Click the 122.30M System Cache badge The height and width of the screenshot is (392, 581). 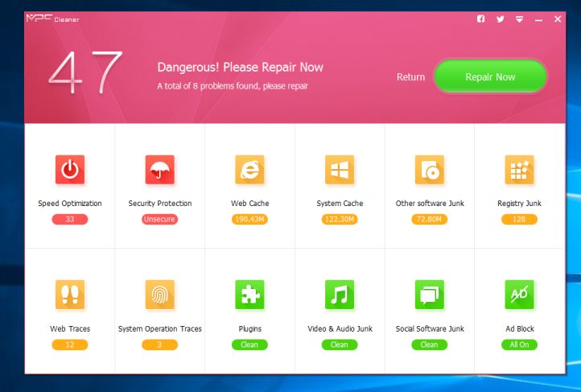click(340, 219)
